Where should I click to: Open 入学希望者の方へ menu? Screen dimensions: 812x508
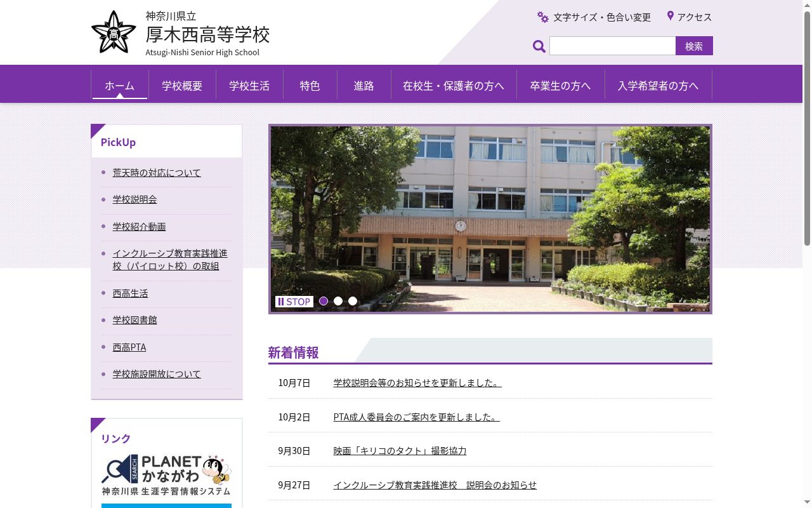658,86
